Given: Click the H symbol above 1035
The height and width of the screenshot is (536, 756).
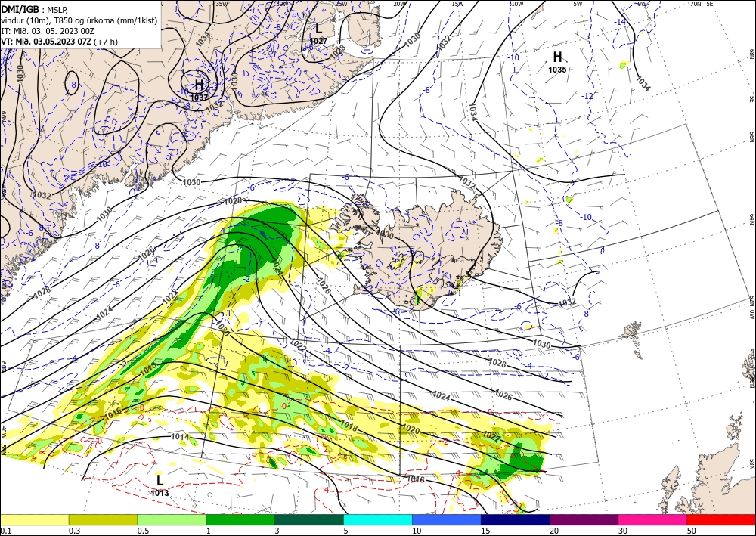Looking at the screenshot, I should point(557,57).
